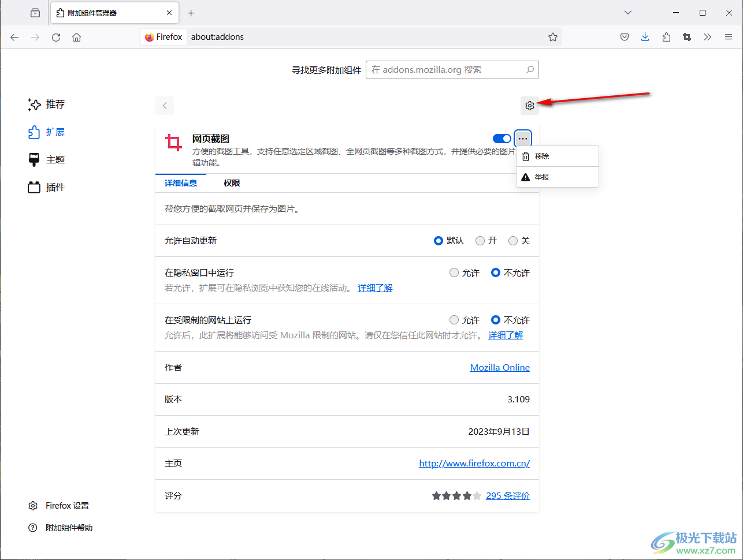This screenshot has height=560, width=743.
Task: Click the date 2023年9月13日
Action: click(x=499, y=432)
